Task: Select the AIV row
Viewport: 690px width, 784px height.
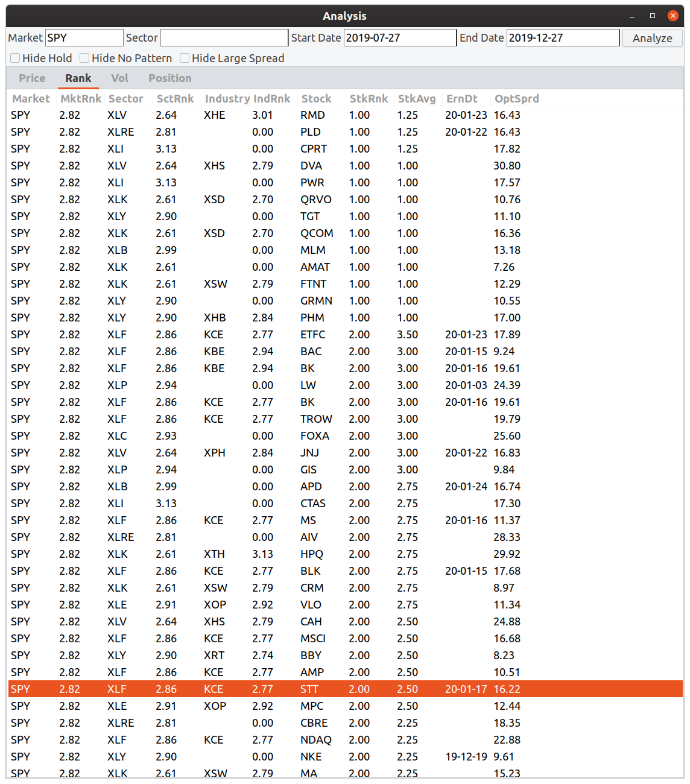Action: pos(346,537)
